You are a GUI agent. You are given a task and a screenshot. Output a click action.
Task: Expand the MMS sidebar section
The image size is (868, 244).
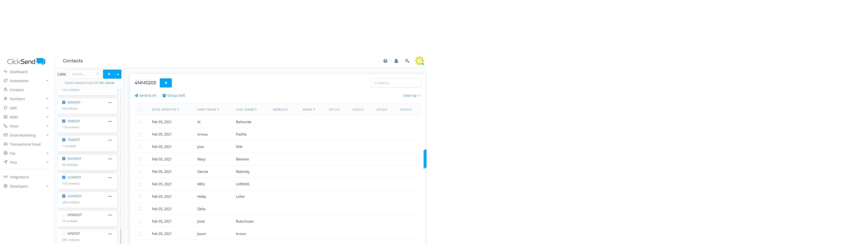point(26,117)
